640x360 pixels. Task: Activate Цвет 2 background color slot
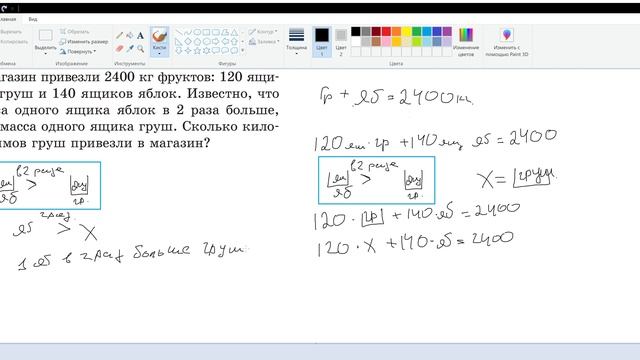point(341,42)
